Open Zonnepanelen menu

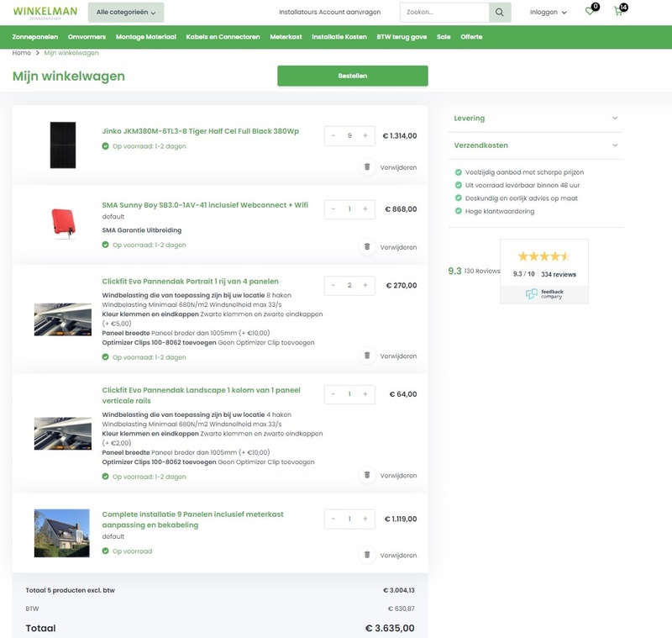35,37
